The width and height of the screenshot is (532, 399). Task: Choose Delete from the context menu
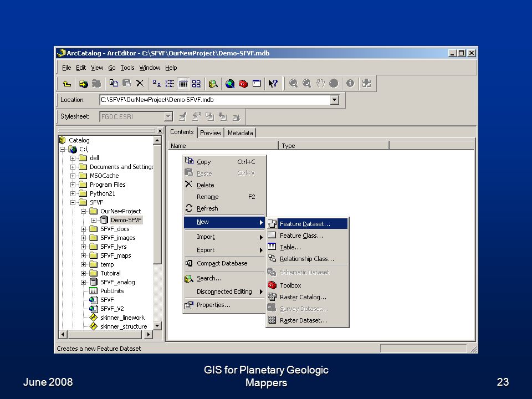pyautogui.click(x=224, y=185)
